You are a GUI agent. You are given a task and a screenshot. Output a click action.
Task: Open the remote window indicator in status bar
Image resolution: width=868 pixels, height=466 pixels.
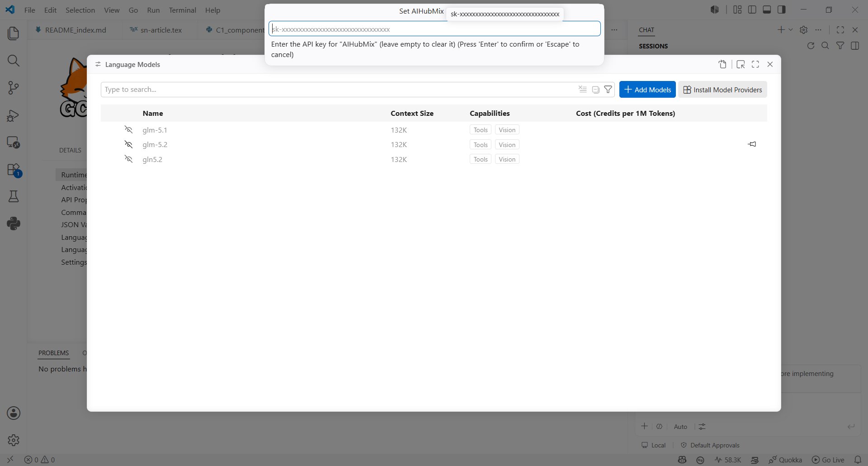click(x=10, y=460)
